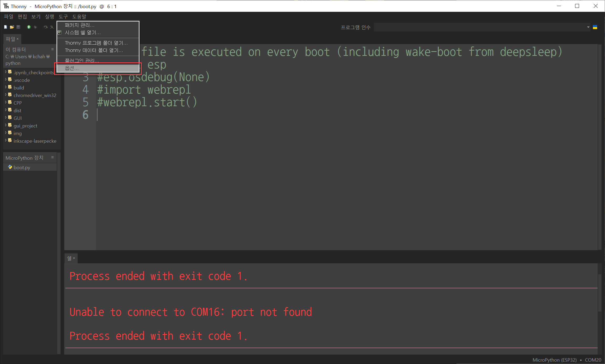
Task: Click the Save floppy disk icon
Action: (18, 27)
